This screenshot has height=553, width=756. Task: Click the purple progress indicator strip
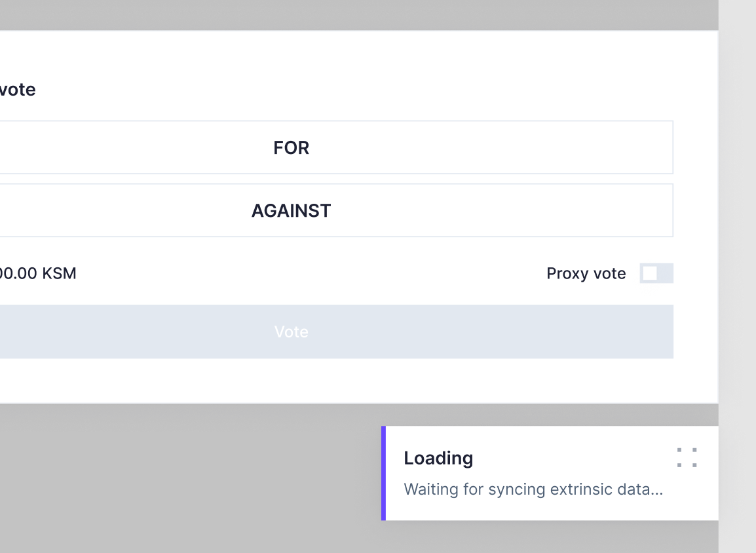pos(385,473)
